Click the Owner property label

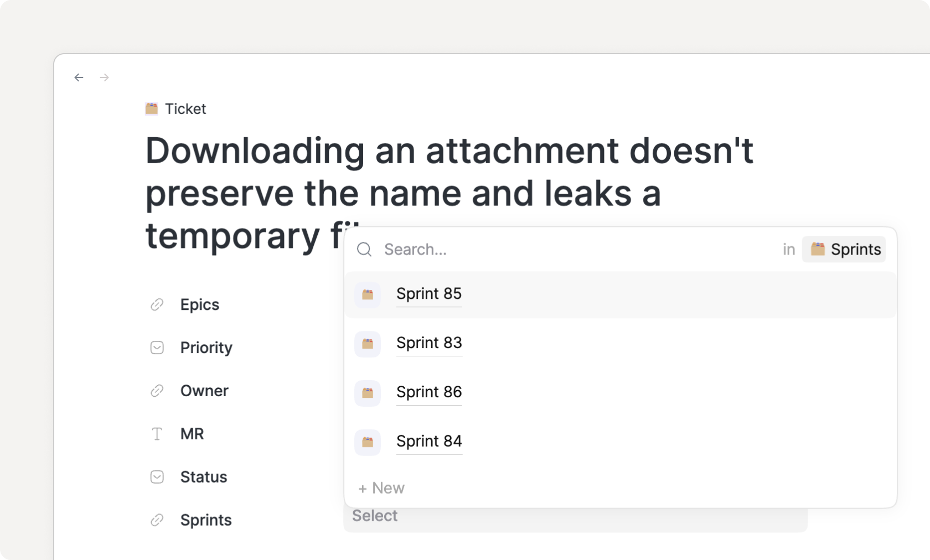click(204, 391)
